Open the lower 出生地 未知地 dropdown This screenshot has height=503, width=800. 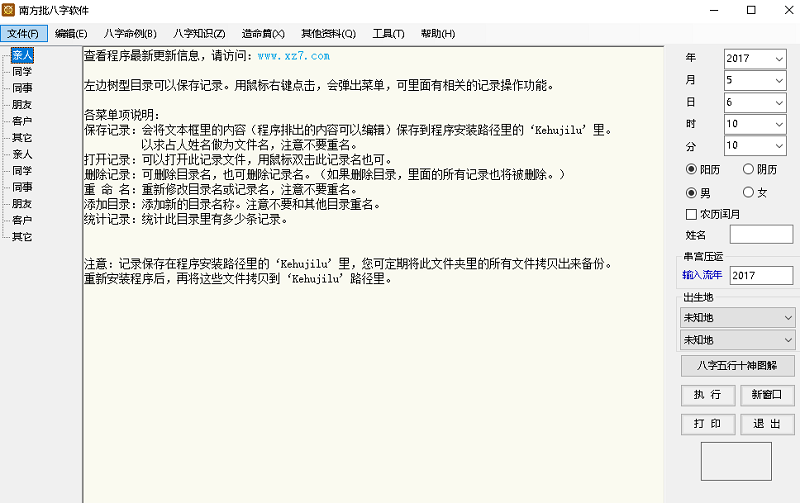(737, 340)
